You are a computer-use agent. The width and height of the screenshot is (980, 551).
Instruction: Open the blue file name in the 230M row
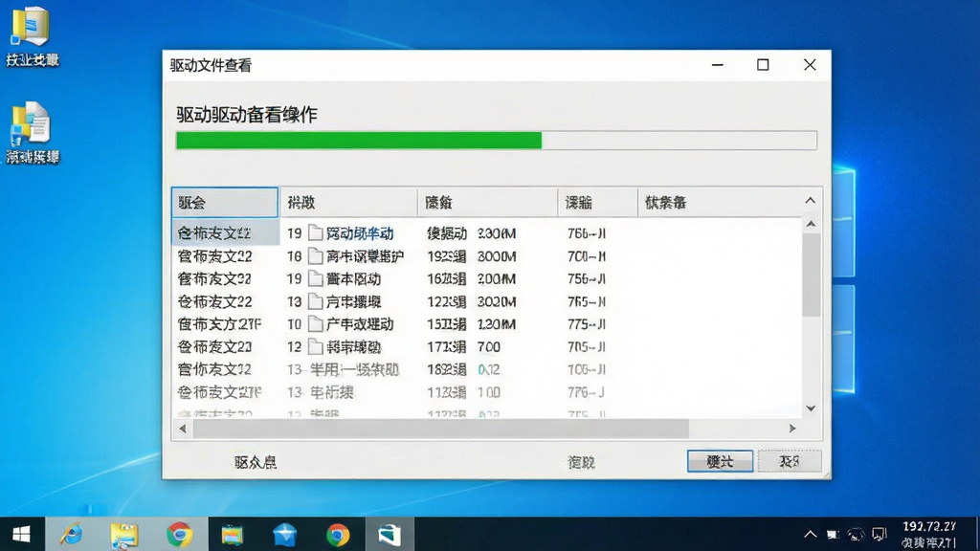click(x=360, y=233)
